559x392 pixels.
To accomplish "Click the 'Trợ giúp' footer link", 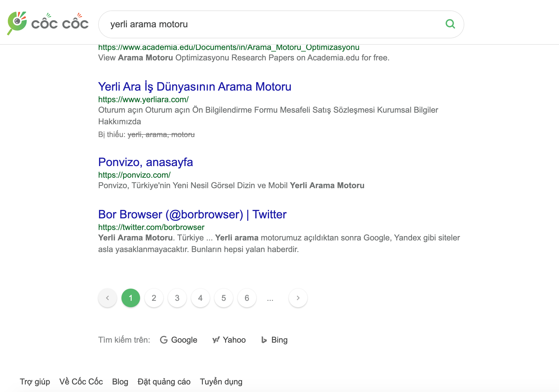I will coord(35,382).
